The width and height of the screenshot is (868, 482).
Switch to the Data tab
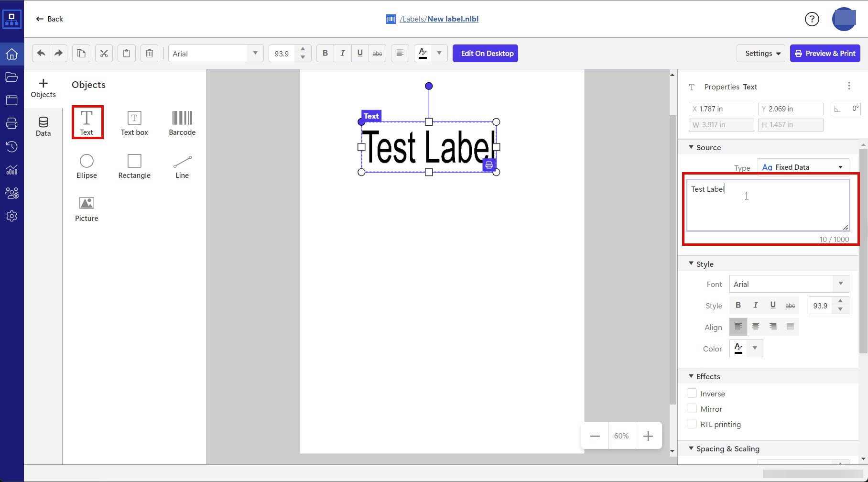[x=43, y=127]
